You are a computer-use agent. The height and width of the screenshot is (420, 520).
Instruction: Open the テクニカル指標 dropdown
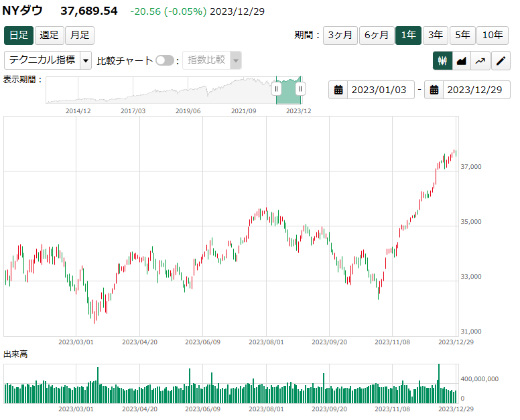(x=42, y=60)
